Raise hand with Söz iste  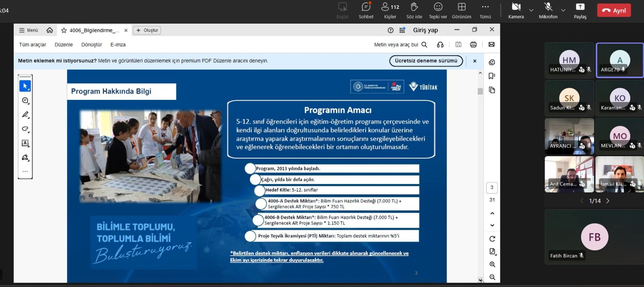click(x=414, y=10)
